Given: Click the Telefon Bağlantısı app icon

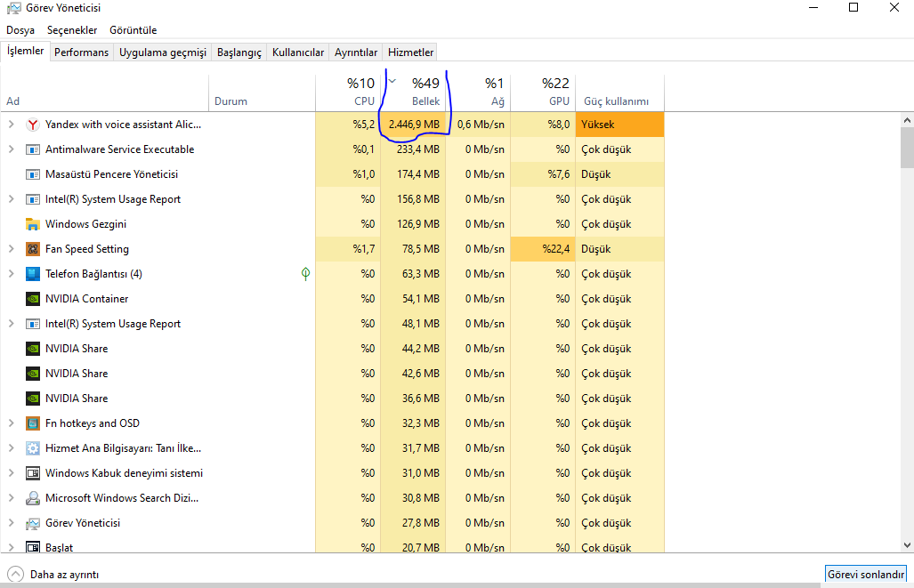Looking at the screenshot, I should [33, 274].
